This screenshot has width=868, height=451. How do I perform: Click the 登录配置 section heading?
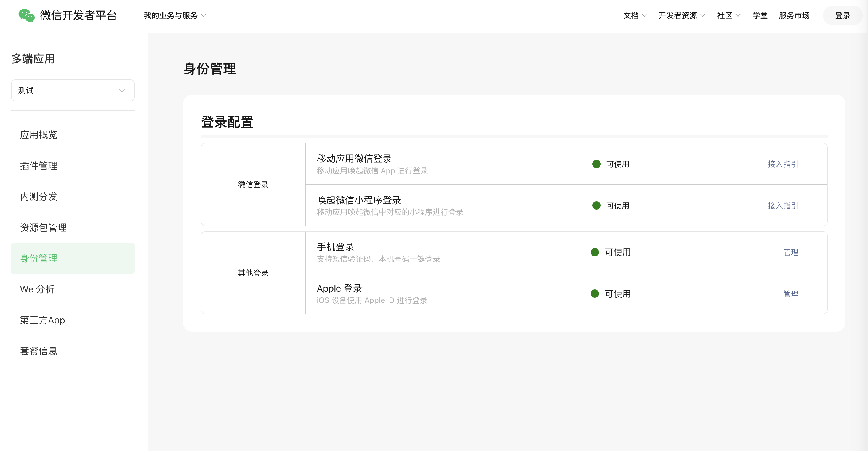[x=227, y=122]
